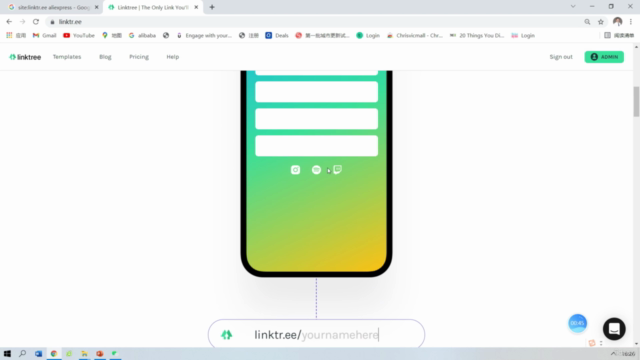The height and width of the screenshot is (360, 640).
Task: Click the Sign out link
Action: pyautogui.click(x=561, y=57)
